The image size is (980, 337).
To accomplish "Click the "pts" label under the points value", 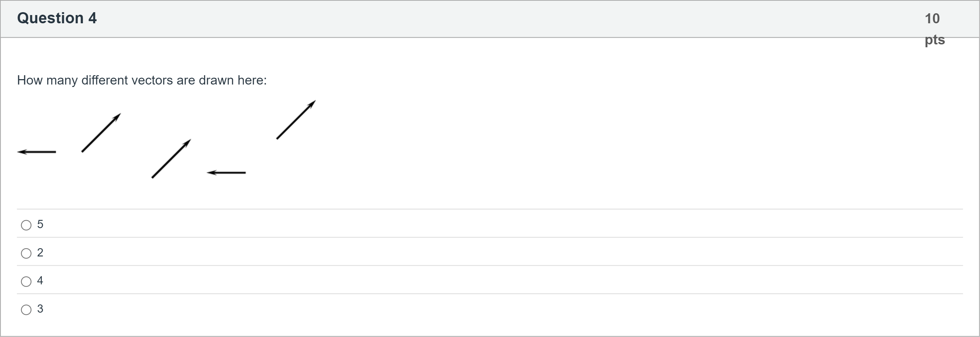I will click(x=935, y=39).
